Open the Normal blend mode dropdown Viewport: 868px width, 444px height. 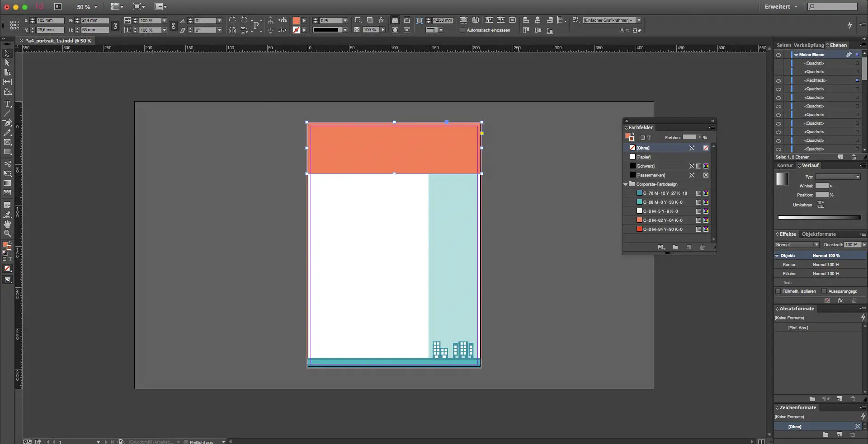[797, 245]
